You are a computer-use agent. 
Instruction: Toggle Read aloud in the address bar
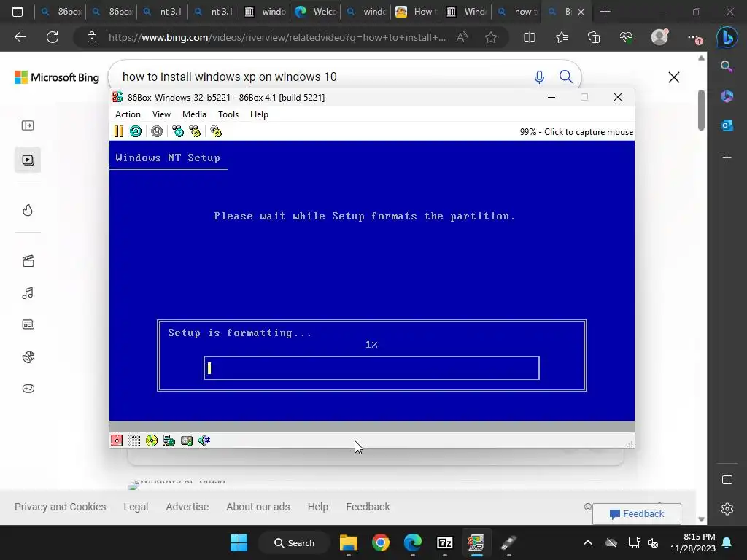tap(462, 37)
